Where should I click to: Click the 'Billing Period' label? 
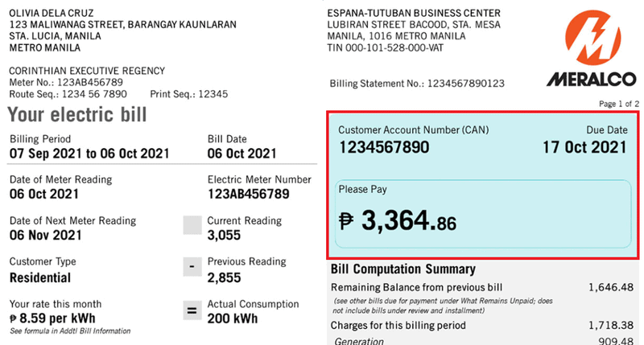coord(40,139)
